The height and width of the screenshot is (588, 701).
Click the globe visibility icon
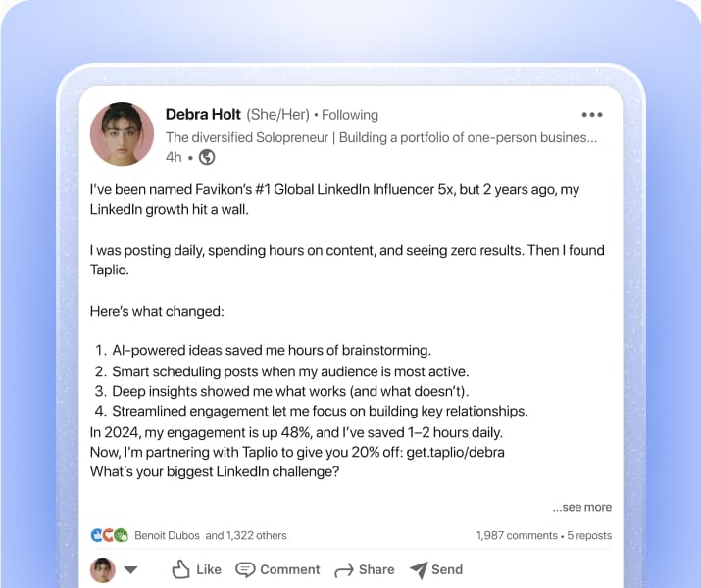coord(207,157)
